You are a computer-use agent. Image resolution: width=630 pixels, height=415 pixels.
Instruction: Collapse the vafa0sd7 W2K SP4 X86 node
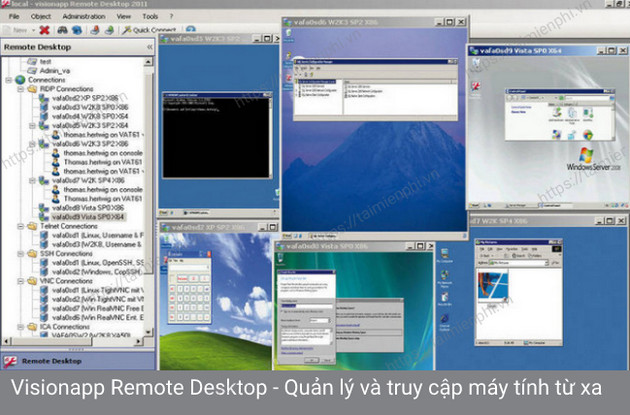pyautogui.click(x=32, y=180)
